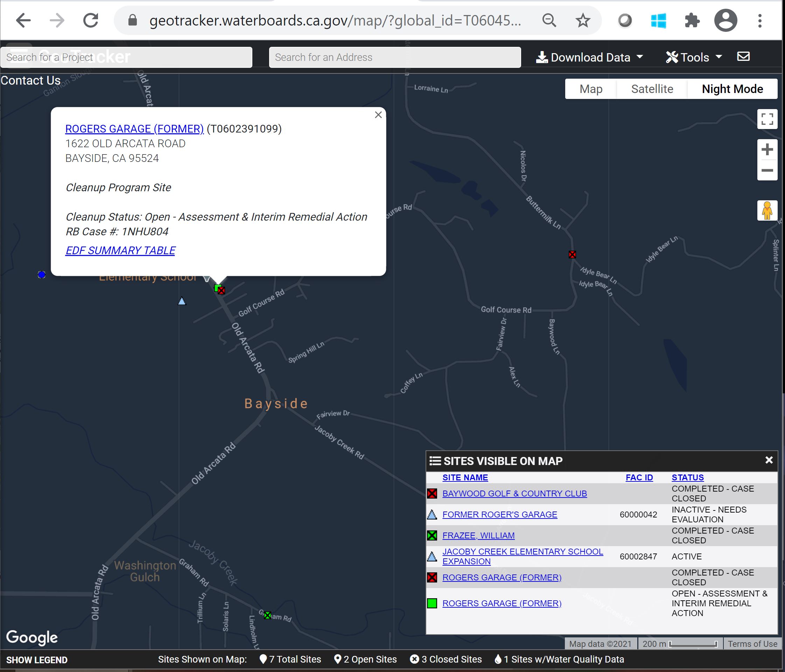Open the Contact Us menu item
Image resolution: width=785 pixels, height=672 pixels.
[x=31, y=80]
